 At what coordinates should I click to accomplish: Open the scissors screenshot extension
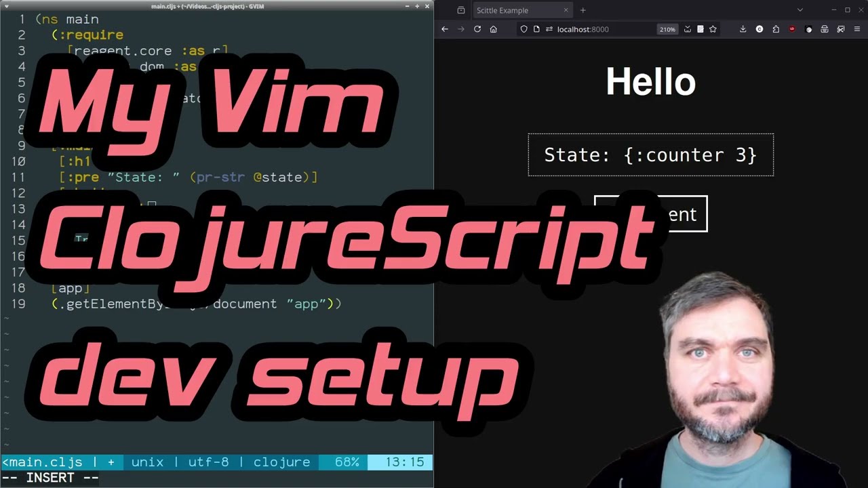tap(841, 29)
